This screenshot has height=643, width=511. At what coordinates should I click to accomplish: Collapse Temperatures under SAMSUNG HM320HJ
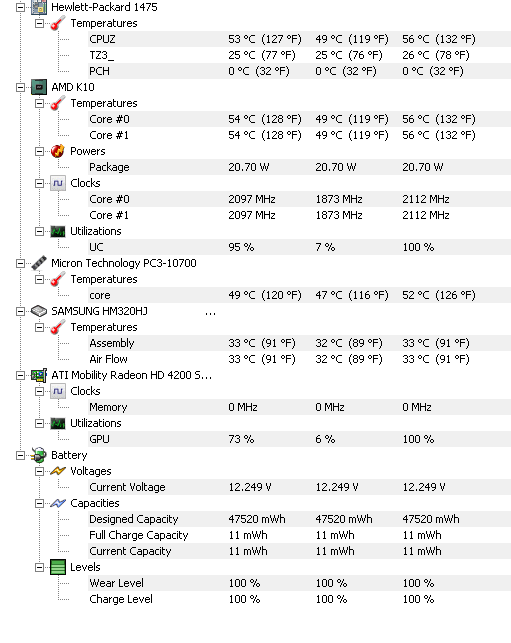39,327
